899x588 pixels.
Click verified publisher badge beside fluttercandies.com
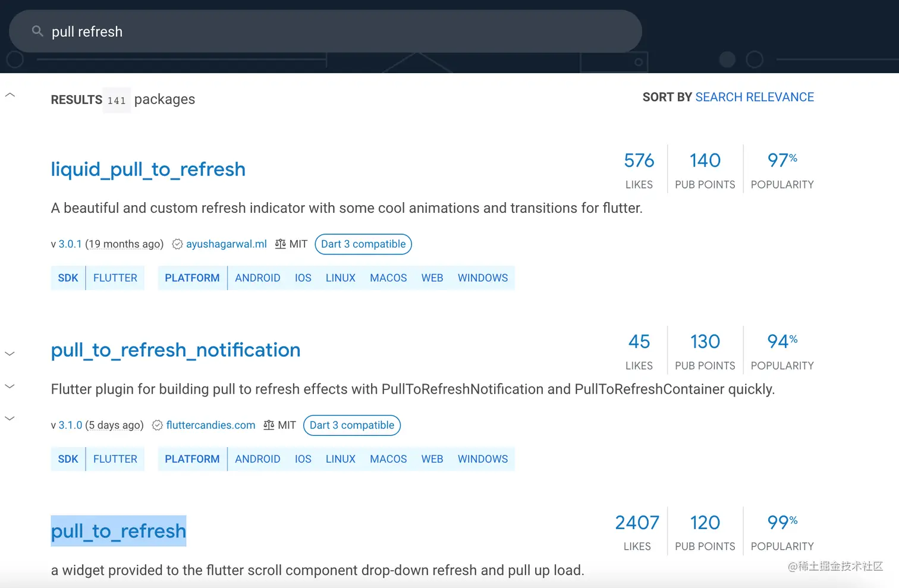coord(158,426)
